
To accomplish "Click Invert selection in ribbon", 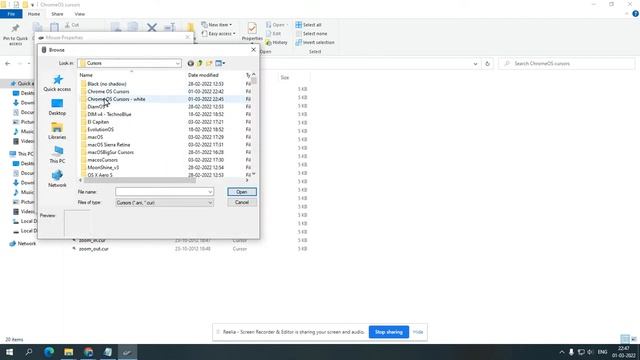I will click(x=315, y=42).
